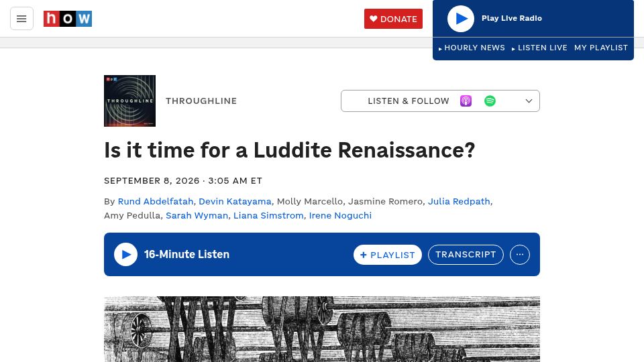Open more options ellipsis in audio player
This screenshot has width=644, height=362.
[519, 255]
